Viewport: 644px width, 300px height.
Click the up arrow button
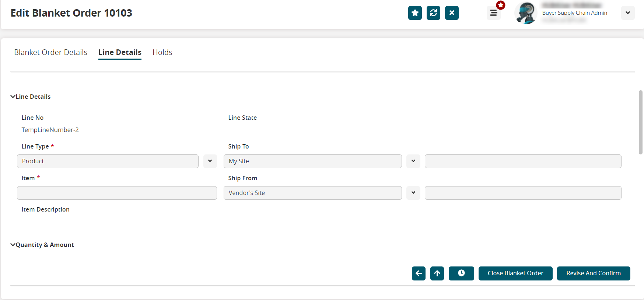tap(437, 273)
